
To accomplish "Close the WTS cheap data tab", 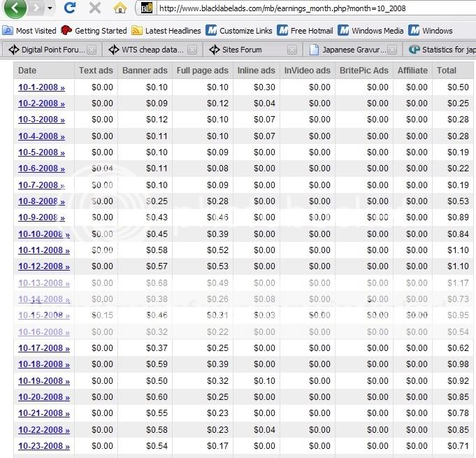I will [x=192, y=50].
